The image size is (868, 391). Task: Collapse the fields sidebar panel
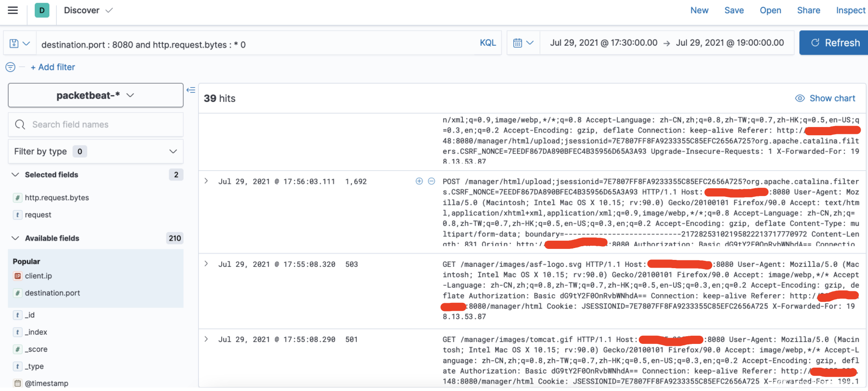[x=191, y=90]
